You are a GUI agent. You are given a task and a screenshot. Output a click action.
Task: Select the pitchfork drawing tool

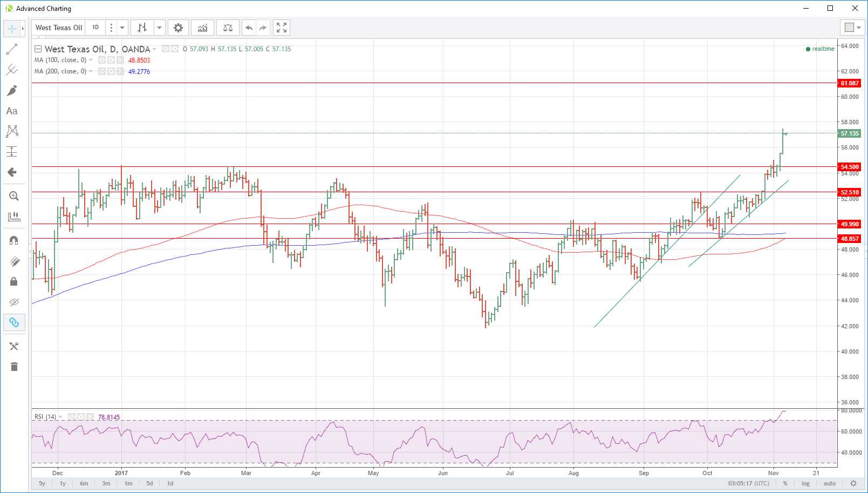pos(12,70)
